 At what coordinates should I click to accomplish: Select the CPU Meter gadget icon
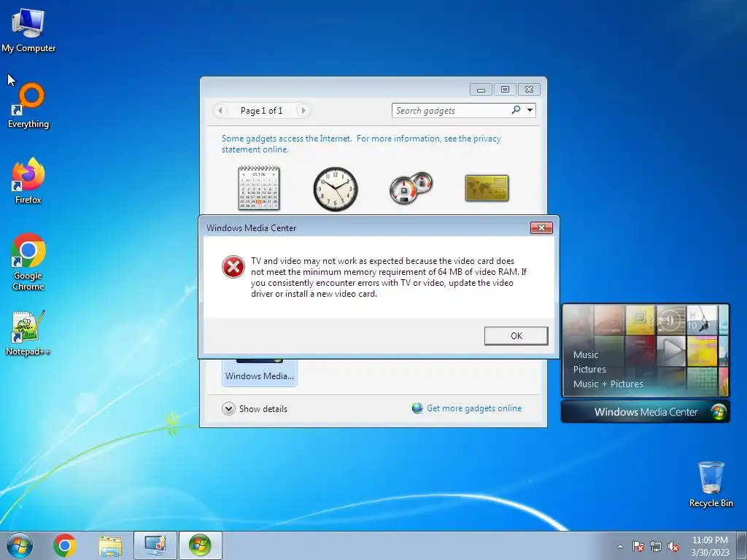411,188
